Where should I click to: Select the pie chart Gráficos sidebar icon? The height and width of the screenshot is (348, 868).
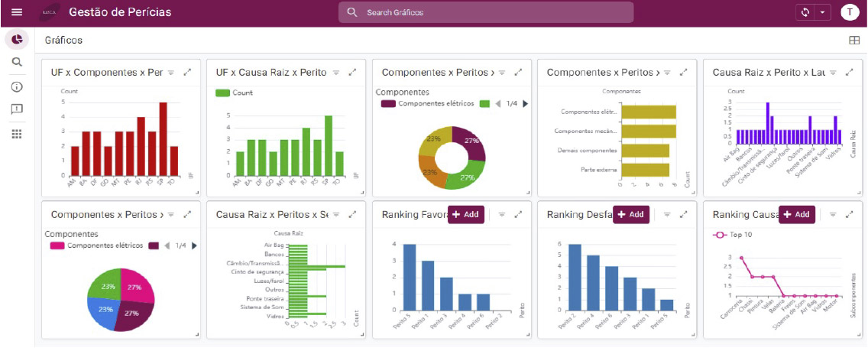tap(17, 40)
